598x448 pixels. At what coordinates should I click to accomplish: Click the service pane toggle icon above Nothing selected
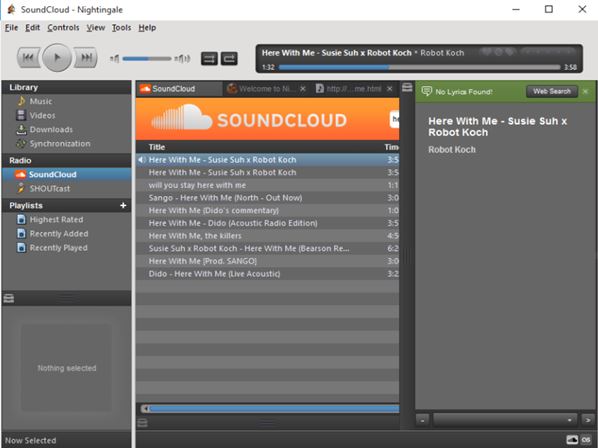(x=9, y=299)
